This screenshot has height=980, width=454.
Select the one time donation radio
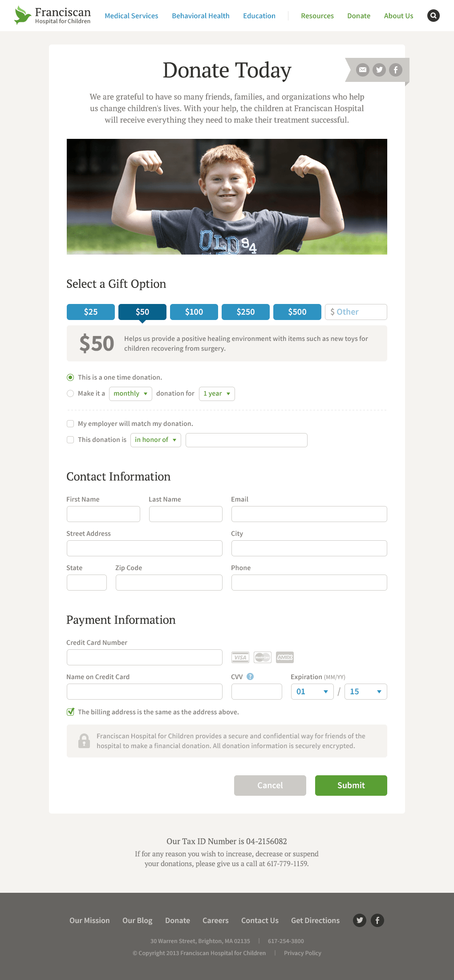click(70, 377)
